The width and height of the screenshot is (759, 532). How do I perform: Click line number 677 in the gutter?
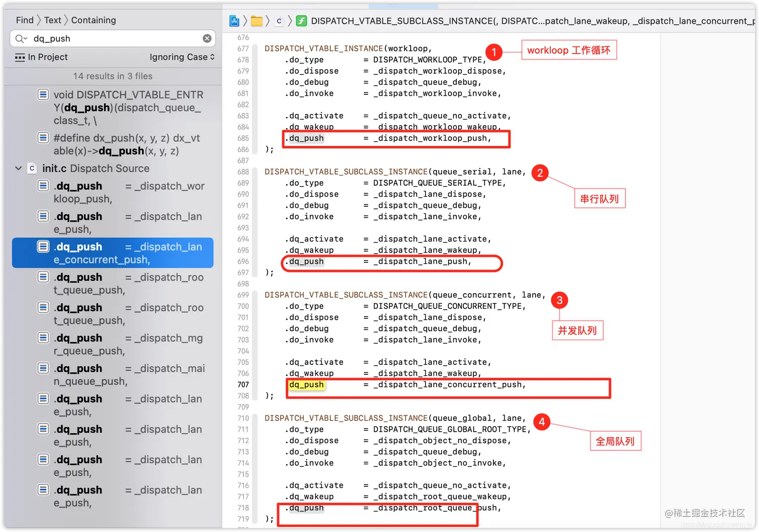click(243, 49)
